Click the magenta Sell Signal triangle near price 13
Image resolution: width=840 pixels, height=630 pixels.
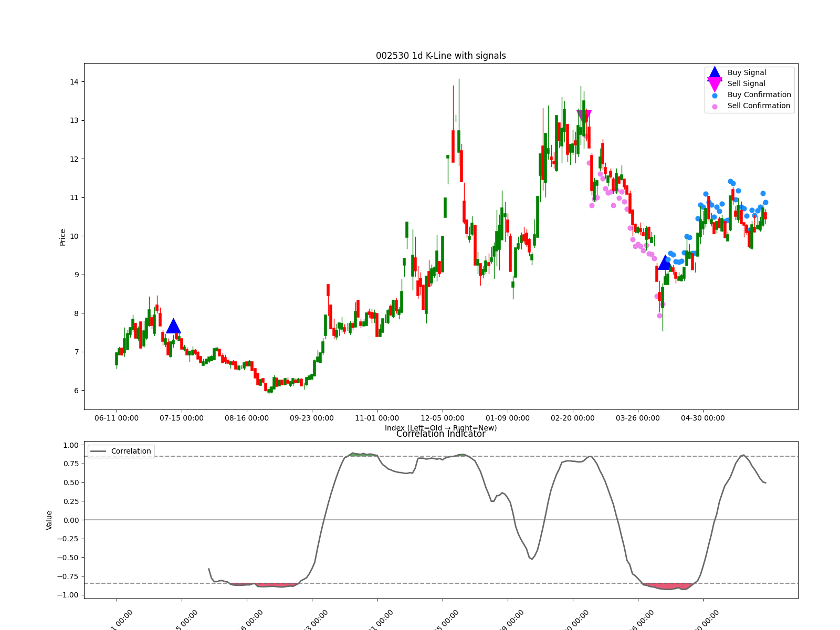pos(584,116)
